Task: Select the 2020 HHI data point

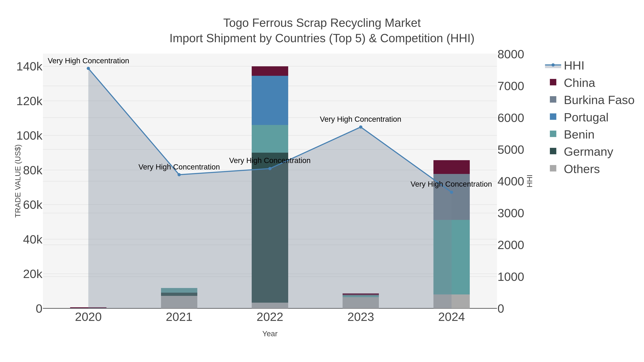Action: click(x=88, y=68)
